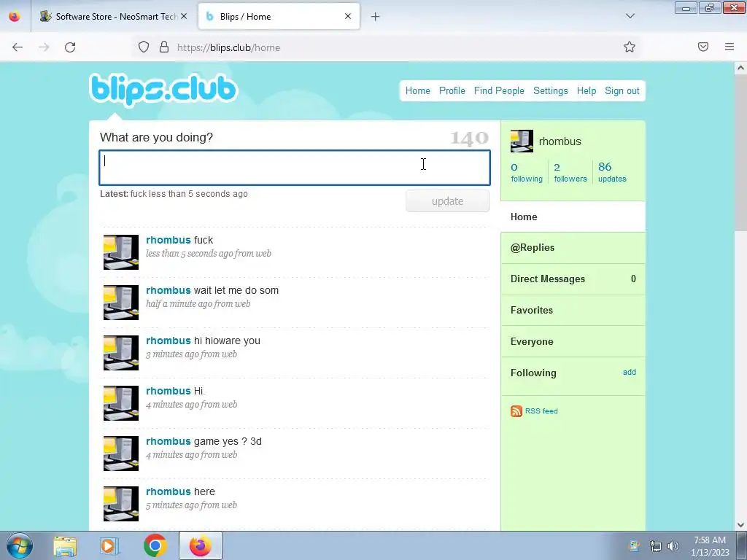Click avatar beside 'wait let me do som'

[x=121, y=303]
